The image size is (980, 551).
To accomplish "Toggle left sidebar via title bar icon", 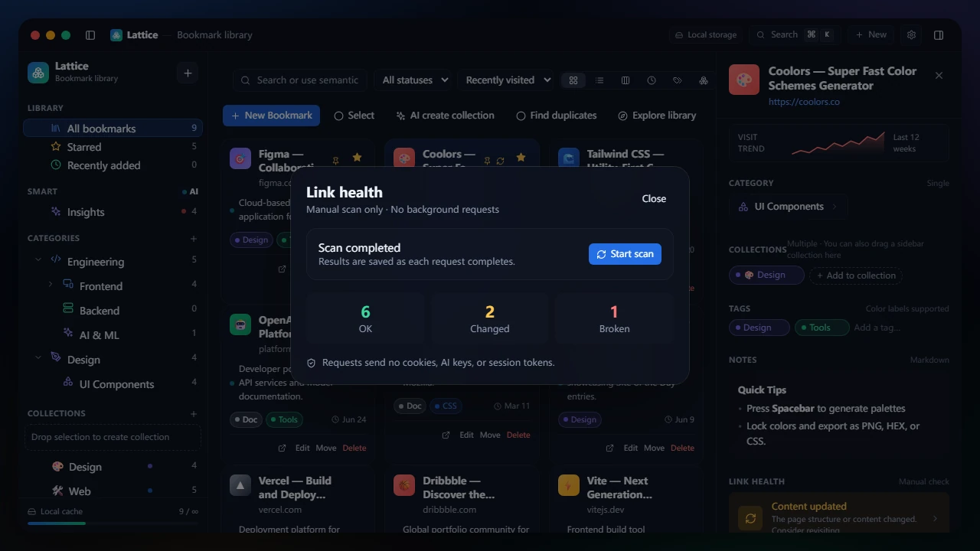I will [90, 34].
